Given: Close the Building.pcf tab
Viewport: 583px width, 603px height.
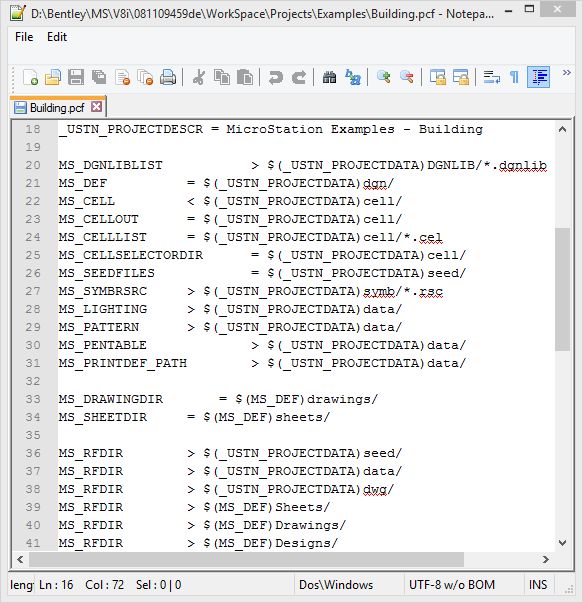Looking at the screenshot, I should (97, 107).
